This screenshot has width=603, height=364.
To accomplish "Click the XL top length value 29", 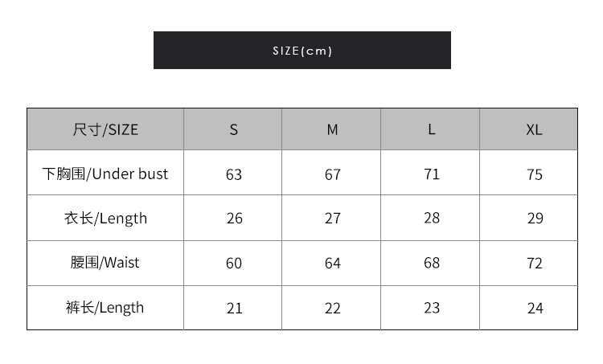I will pyautogui.click(x=535, y=219).
